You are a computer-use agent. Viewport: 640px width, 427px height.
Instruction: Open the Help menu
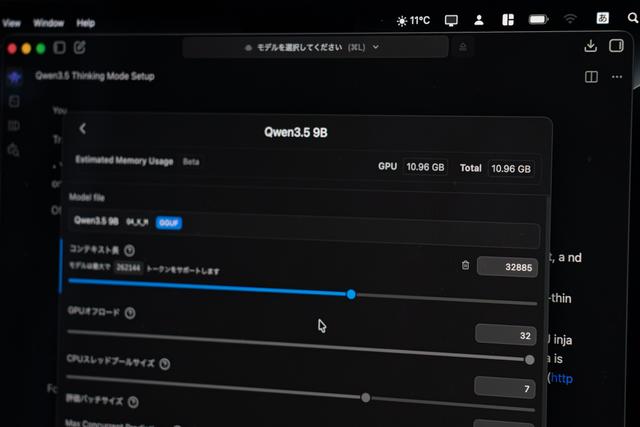coord(86,22)
